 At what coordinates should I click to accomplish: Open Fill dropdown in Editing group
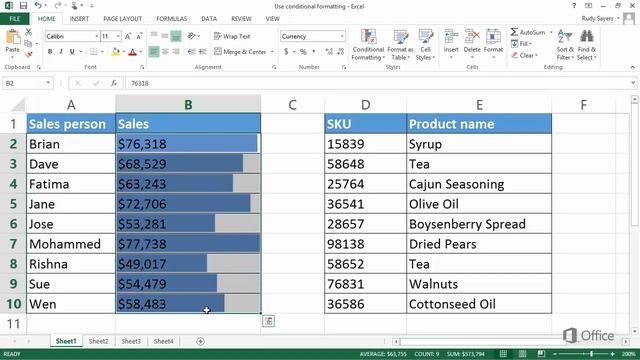pos(521,44)
